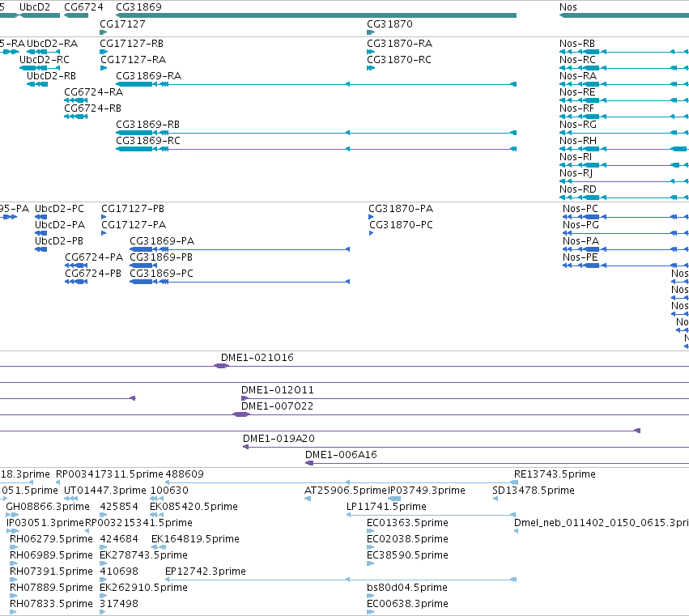Click transcript UbcD2-RC
This screenshot has width=689, height=616.
(x=44, y=60)
